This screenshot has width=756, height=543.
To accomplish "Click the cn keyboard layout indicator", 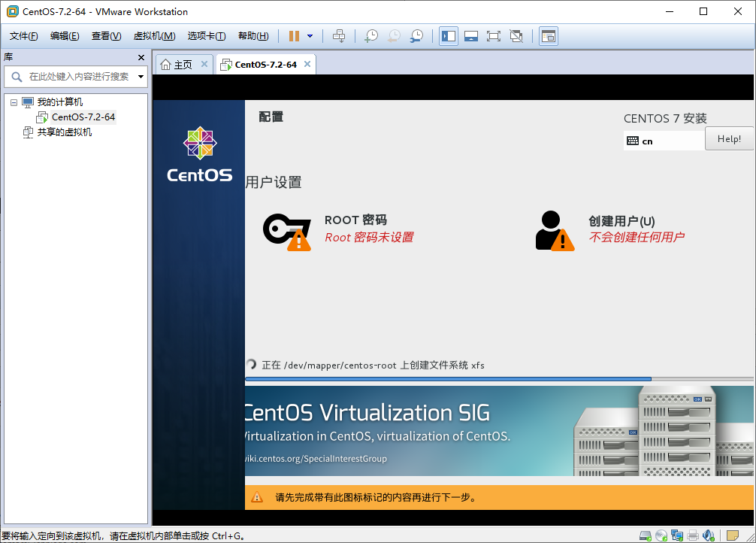I will click(x=664, y=141).
